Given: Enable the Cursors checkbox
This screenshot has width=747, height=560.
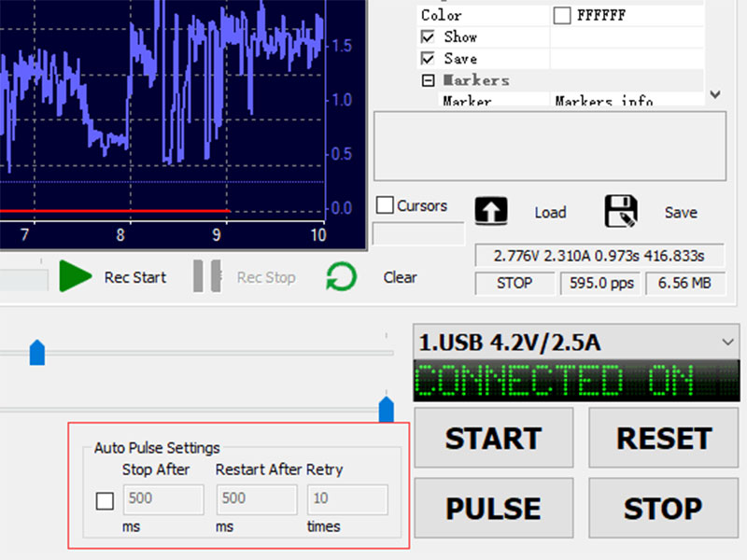Looking at the screenshot, I should click(x=385, y=205).
